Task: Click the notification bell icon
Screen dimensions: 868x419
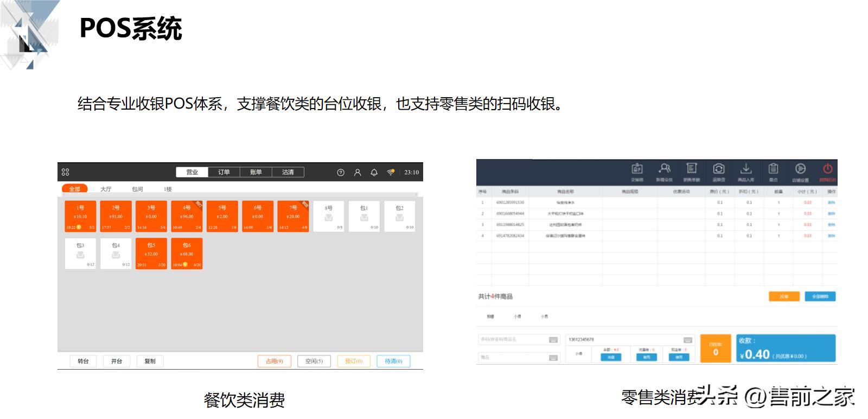Action: [374, 173]
